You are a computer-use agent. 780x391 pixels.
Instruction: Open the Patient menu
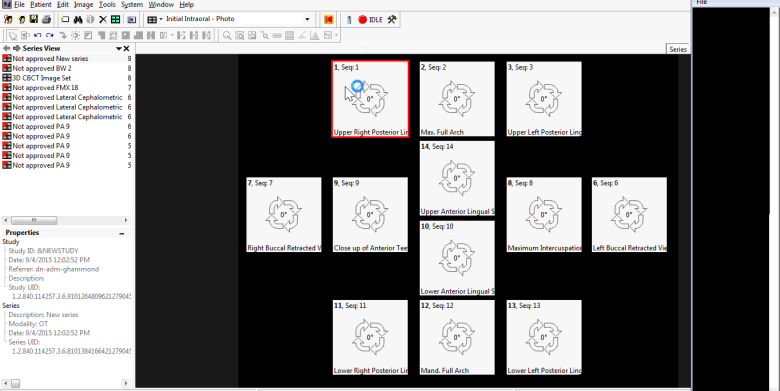pos(41,4)
